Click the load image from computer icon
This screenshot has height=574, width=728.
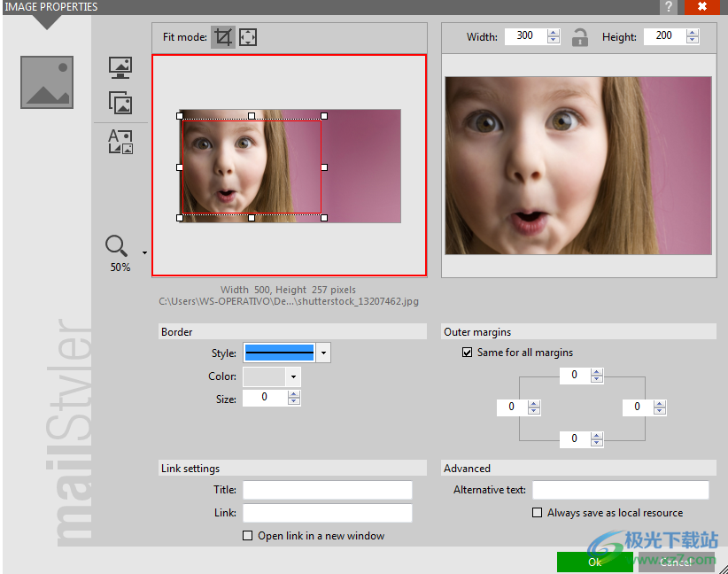coord(120,68)
